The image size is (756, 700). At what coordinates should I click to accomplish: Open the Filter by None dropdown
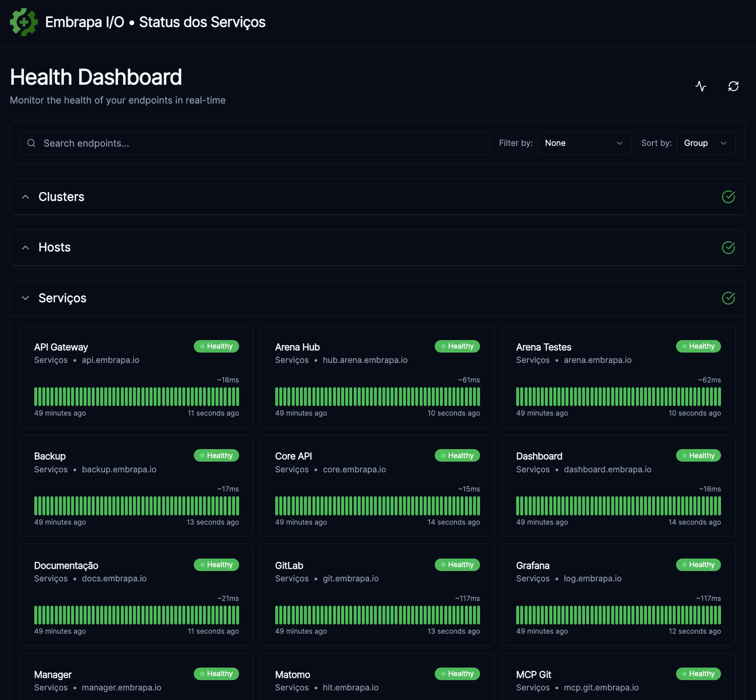[x=584, y=143]
